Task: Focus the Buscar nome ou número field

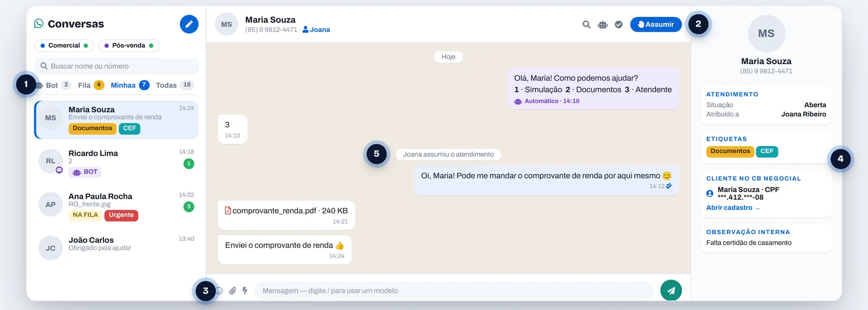Action: click(x=116, y=66)
